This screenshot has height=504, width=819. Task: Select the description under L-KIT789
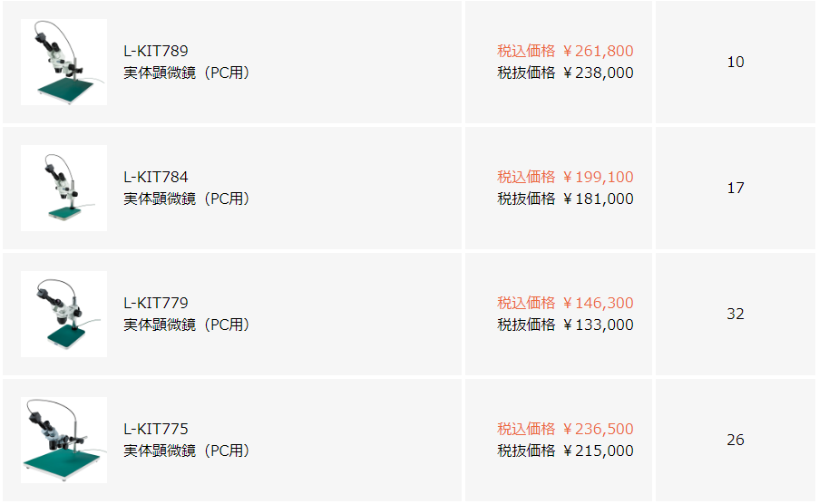pos(187,73)
